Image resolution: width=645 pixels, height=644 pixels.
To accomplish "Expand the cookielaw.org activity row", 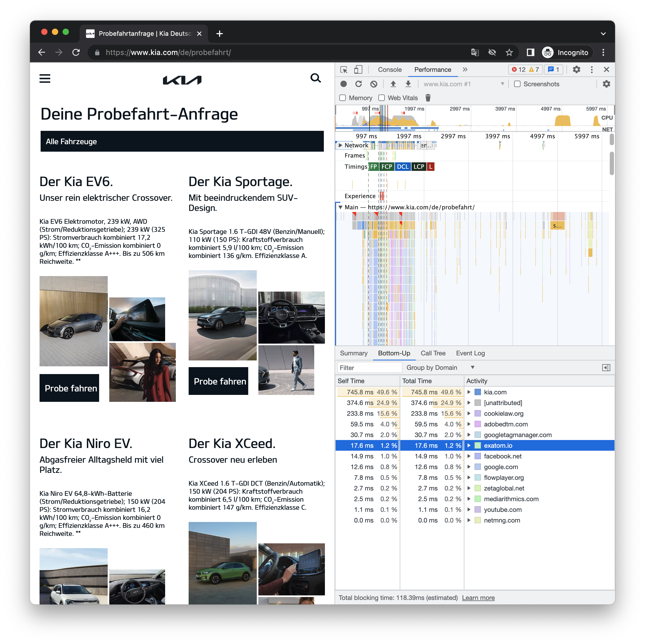I will pos(469,413).
